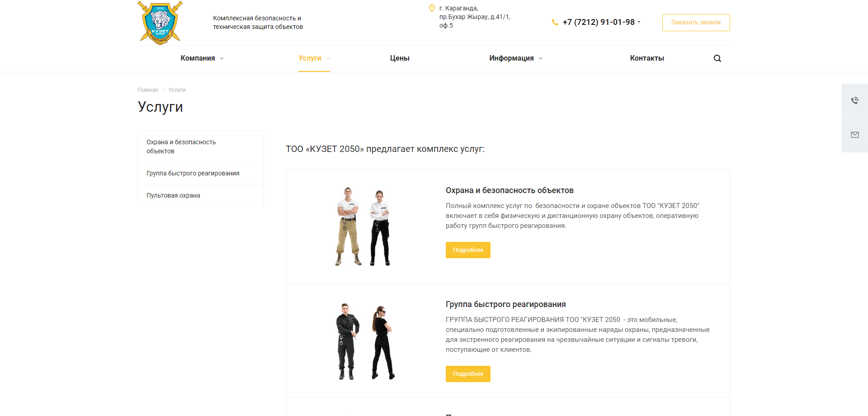Select sidebar item Пультовая охрана
868x416 pixels.
(201, 195)
